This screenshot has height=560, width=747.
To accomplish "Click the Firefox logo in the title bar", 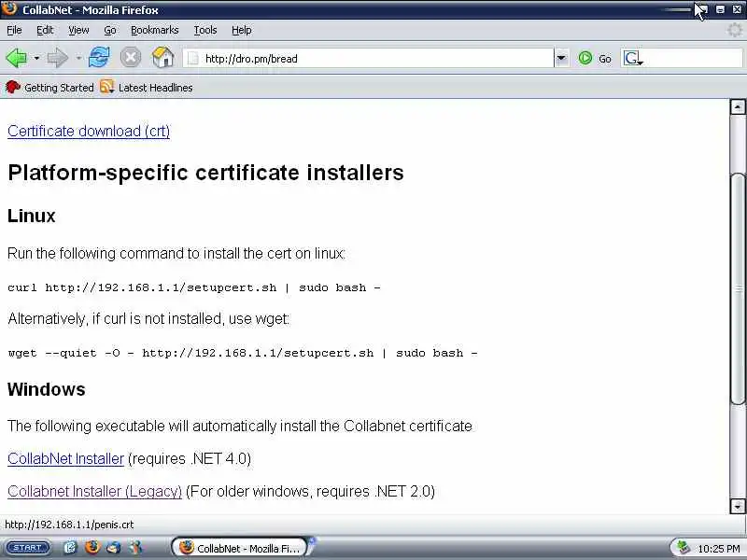I will coord(9,9).
